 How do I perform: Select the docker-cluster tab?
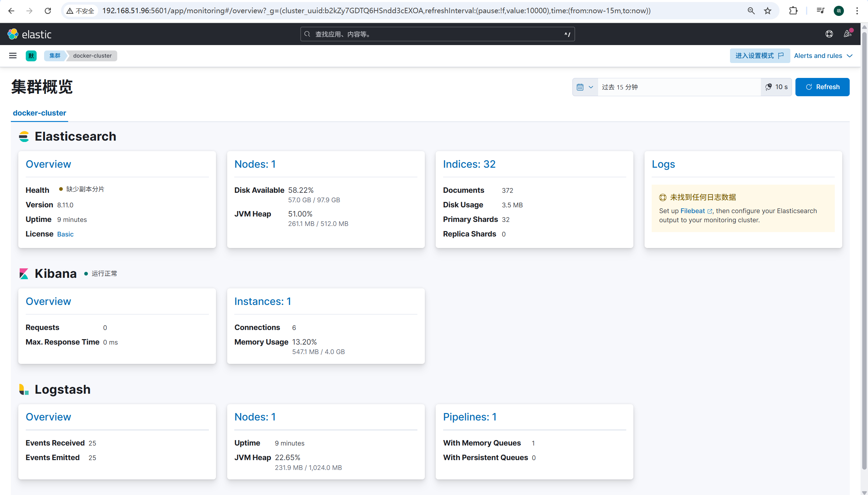pos(39,113)
